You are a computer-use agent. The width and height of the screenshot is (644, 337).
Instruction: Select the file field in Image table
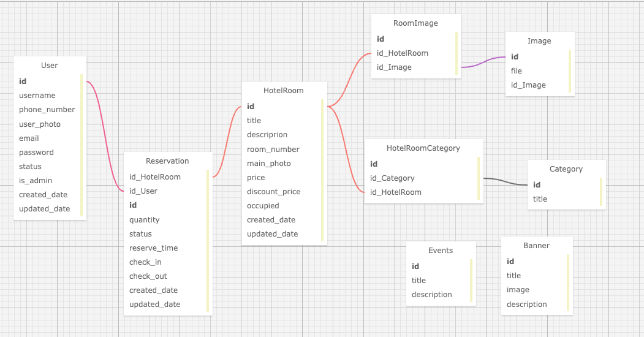517,70
